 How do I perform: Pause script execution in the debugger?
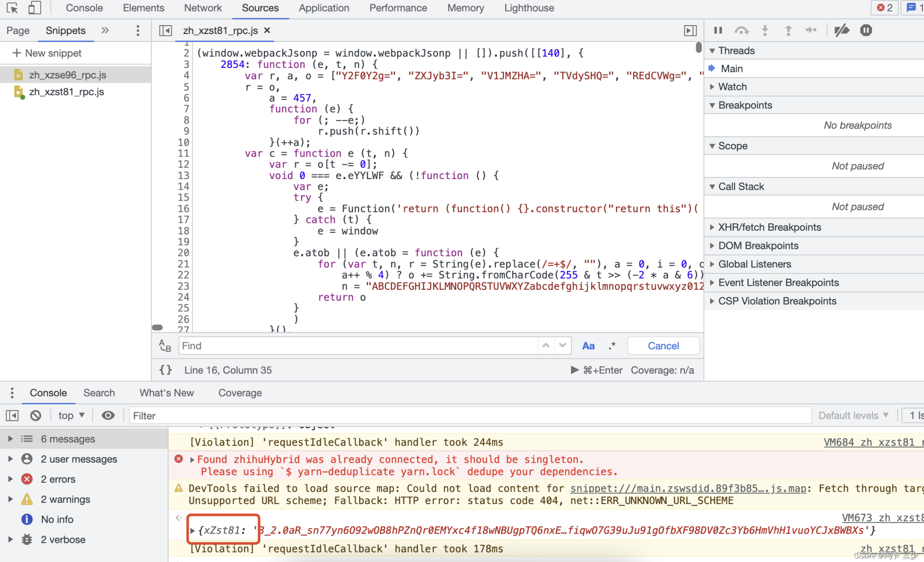coord(718,30)
